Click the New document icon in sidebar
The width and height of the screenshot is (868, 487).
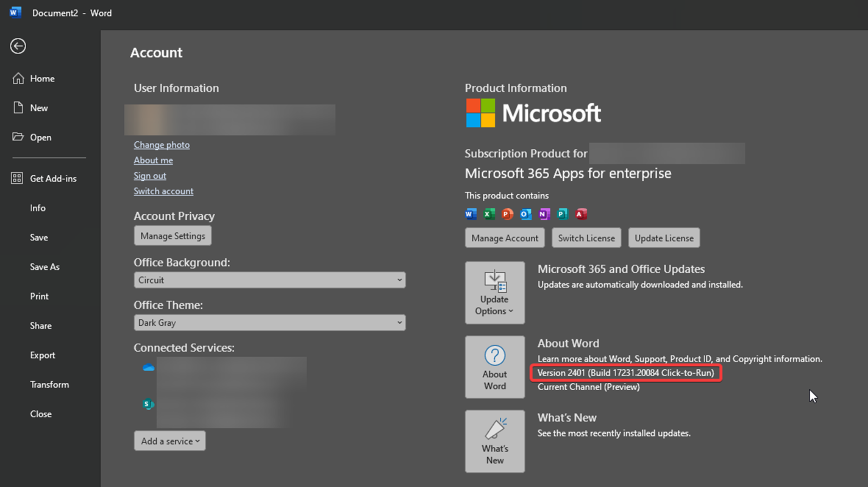point(18,107)
